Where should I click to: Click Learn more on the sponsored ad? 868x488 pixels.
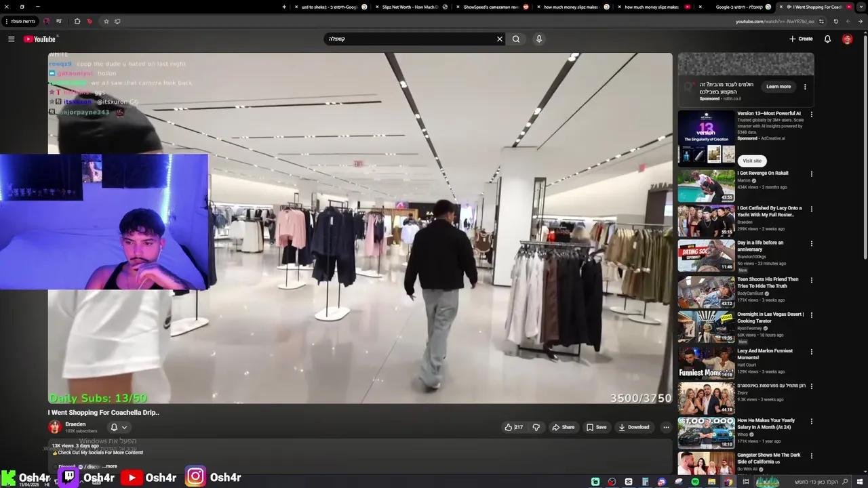(x=778, y=87)
